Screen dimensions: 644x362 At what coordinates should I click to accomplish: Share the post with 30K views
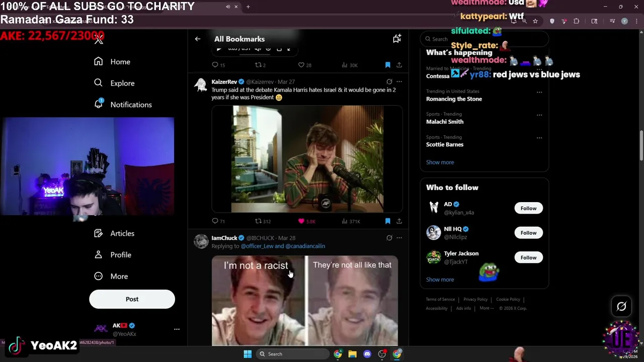(399, 65)
